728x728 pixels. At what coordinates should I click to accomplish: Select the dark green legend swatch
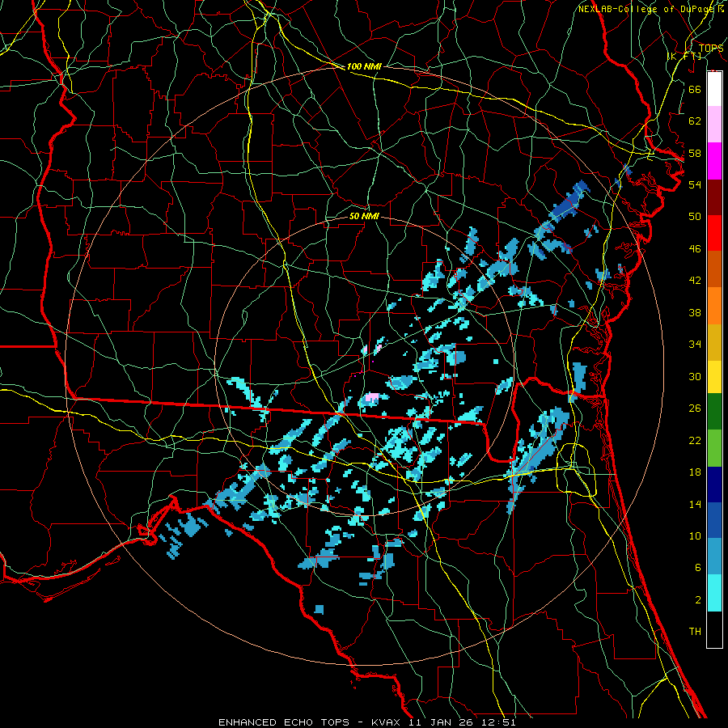pos(714,412)
